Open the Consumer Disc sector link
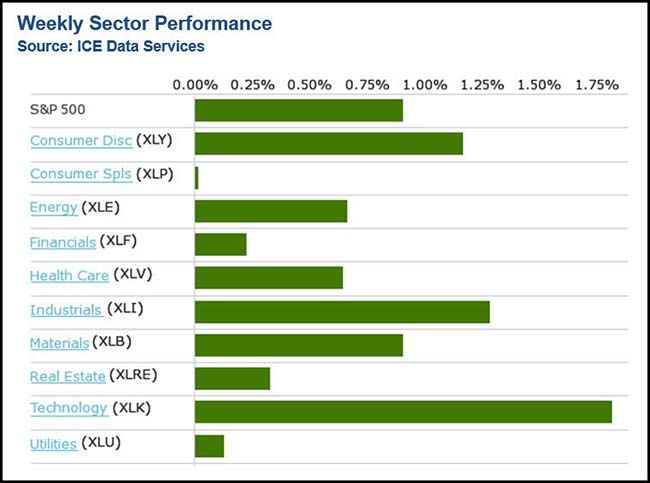650x483 pixels. 80,141
